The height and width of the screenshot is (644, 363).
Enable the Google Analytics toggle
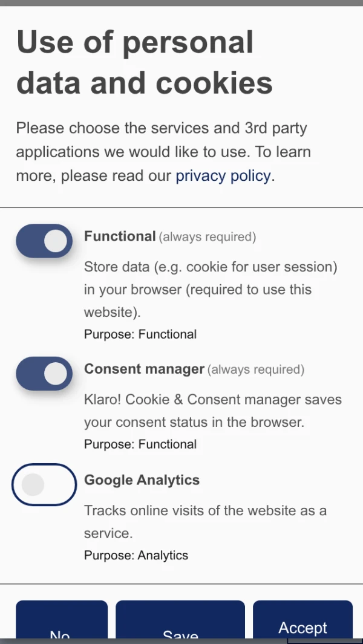pyautogui.click(x=44, y=484)
